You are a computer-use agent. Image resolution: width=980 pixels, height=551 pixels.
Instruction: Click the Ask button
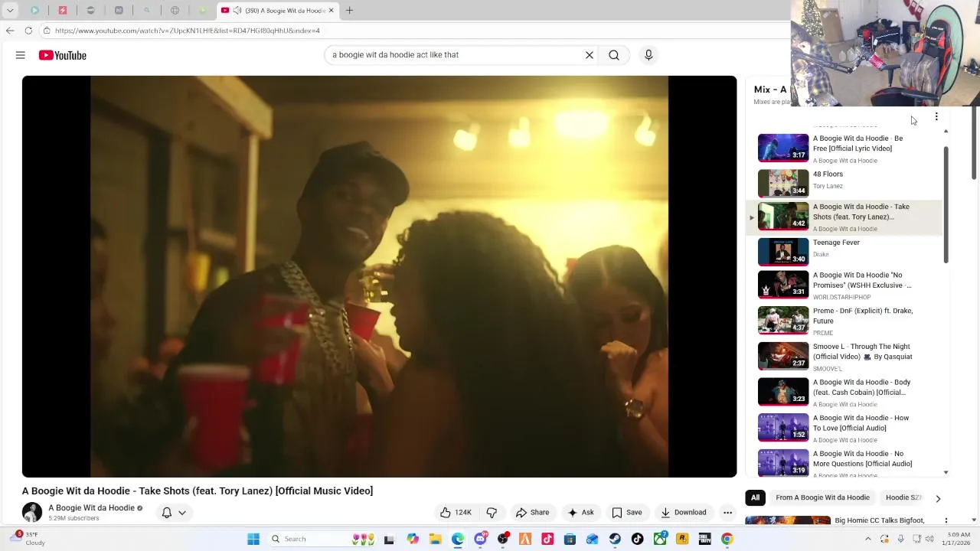tap(580, 513)
